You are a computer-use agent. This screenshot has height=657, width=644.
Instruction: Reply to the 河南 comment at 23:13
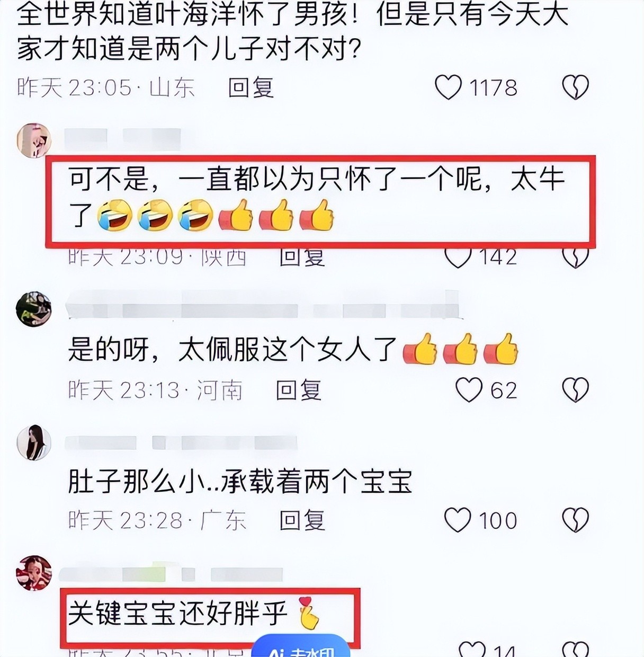point(299,390)
